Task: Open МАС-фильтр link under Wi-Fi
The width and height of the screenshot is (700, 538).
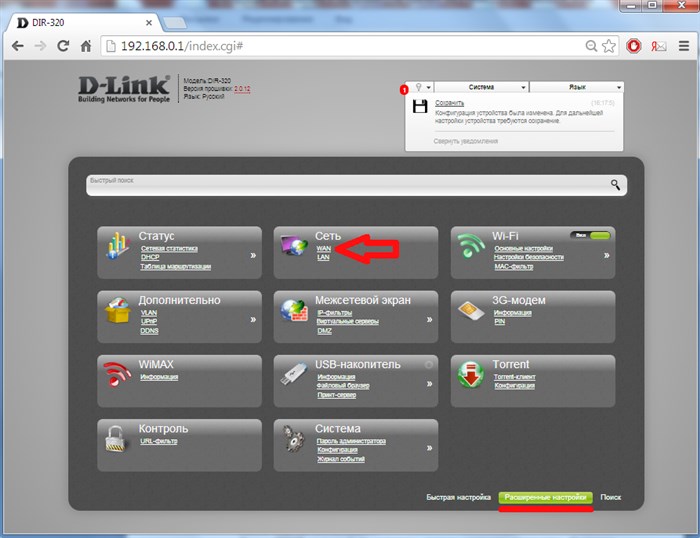Action: pyautogui.click(x=514, y=267)
